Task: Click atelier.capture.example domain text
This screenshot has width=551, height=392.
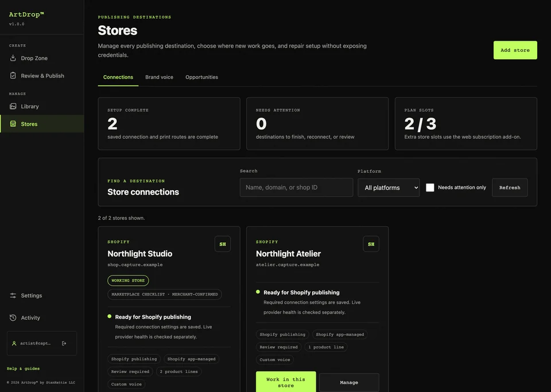Action: pos(288,265)
